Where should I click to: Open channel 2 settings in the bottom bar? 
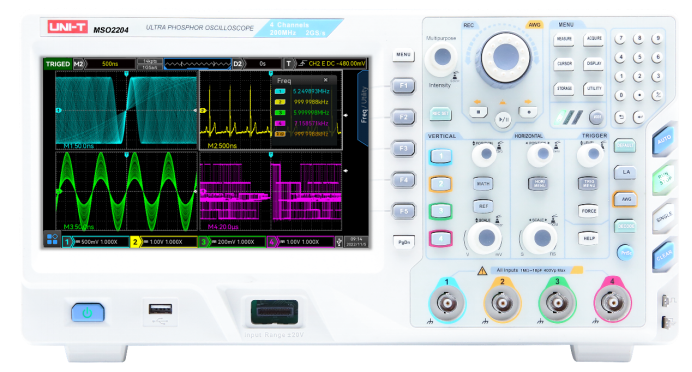point(163,242)
